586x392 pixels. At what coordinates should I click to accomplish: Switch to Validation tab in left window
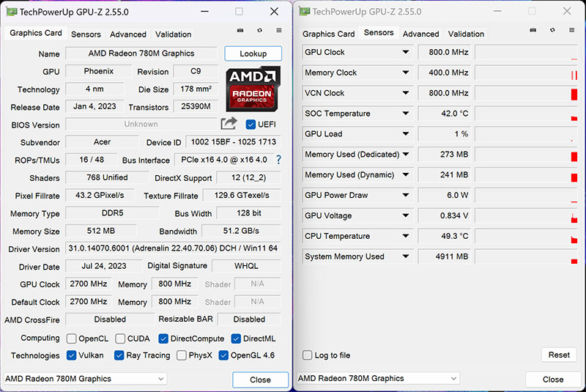coord(174,34)
